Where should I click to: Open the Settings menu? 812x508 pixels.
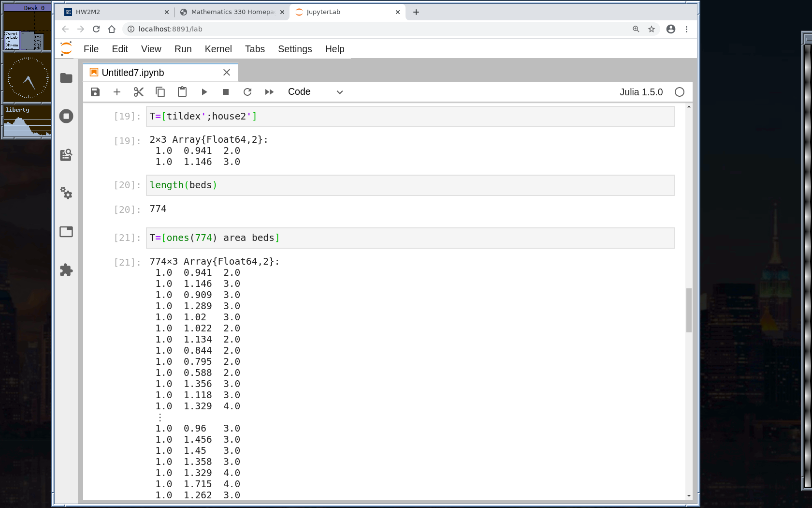tap(295, 49)
